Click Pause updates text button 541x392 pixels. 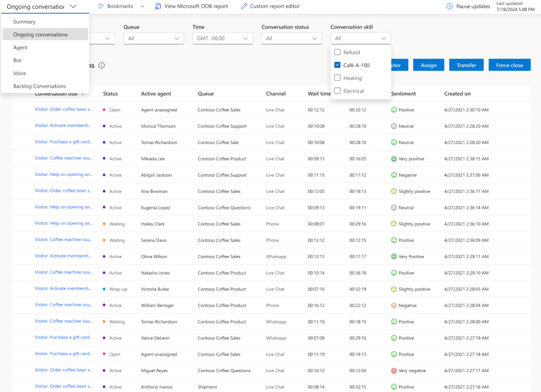pyautogui.click(x=473, y=6)
